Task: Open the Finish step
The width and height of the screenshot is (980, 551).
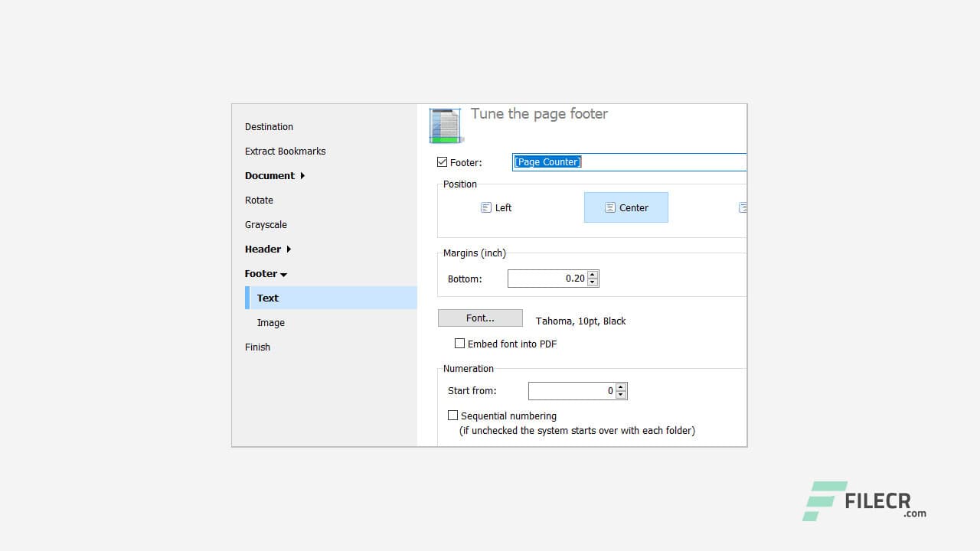Action: pos(257,347)
